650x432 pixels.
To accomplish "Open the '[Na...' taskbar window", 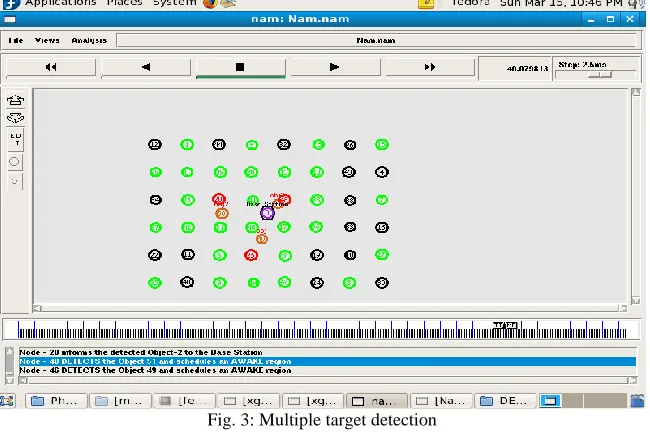I will (441, 401).
